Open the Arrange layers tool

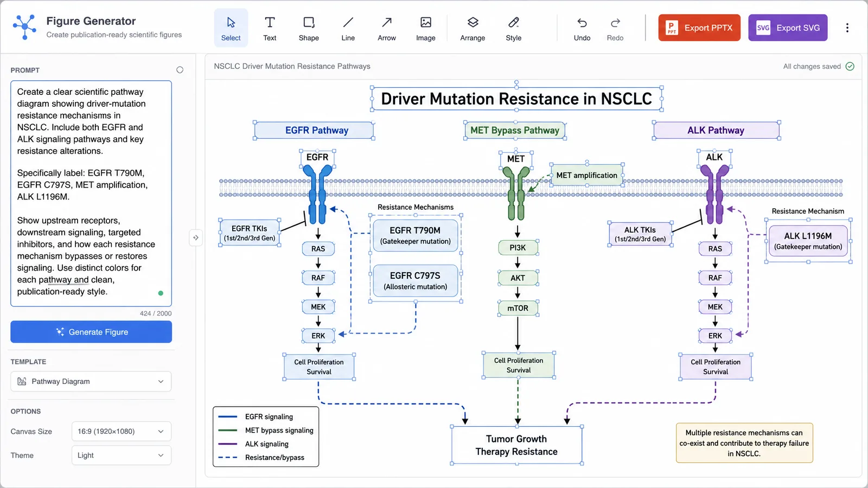click(473, 28)
